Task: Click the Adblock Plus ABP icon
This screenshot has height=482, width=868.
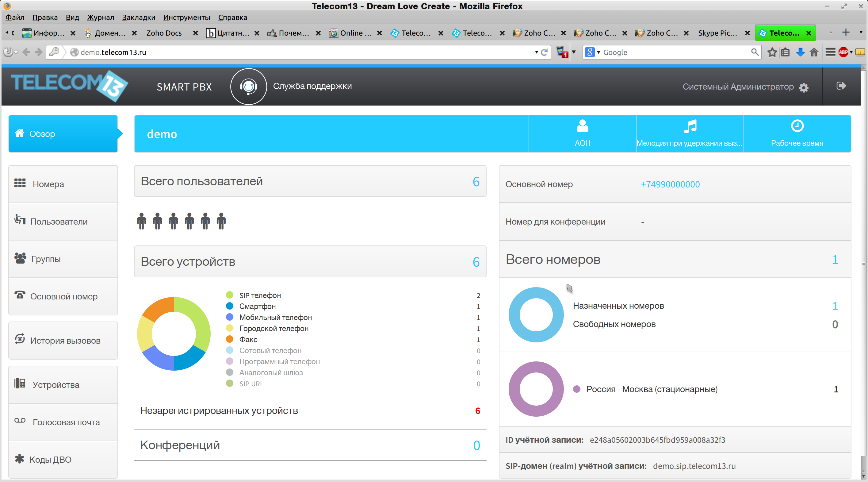Action: pos(843,52)
